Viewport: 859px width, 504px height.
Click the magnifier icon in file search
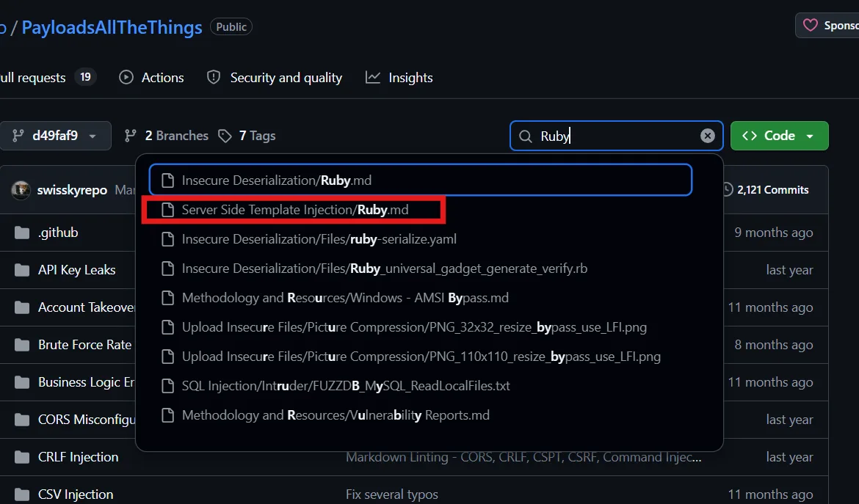(x=526, y=136)
